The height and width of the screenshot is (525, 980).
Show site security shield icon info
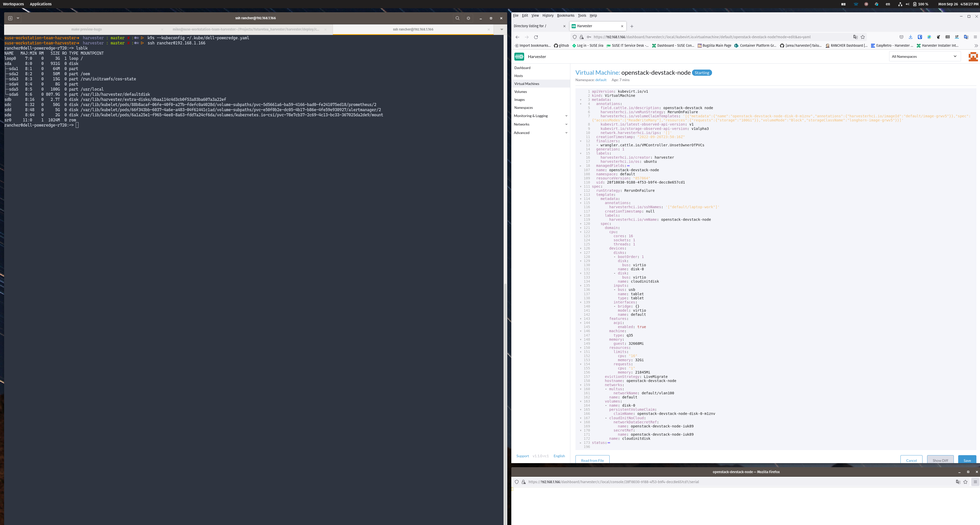point(574,37)
